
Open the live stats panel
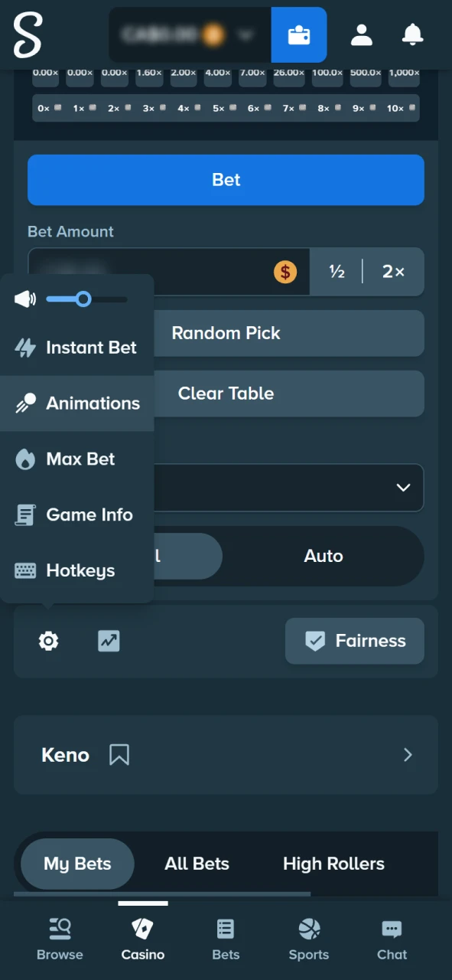click(108, 641)
